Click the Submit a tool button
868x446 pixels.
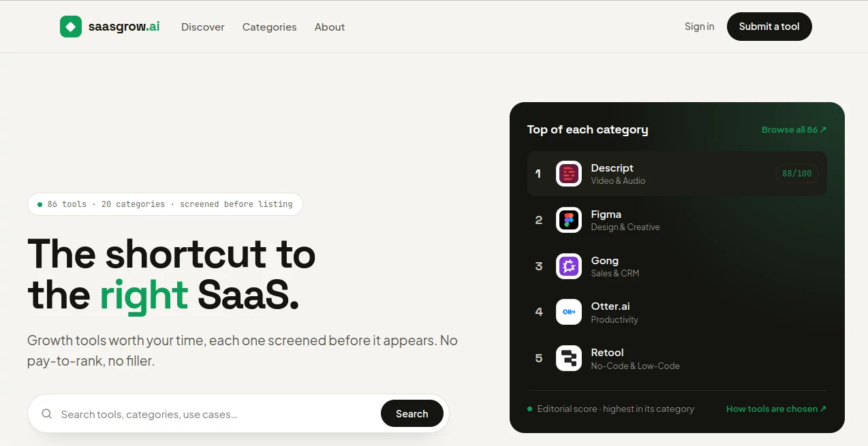click(x=769, y=27)
